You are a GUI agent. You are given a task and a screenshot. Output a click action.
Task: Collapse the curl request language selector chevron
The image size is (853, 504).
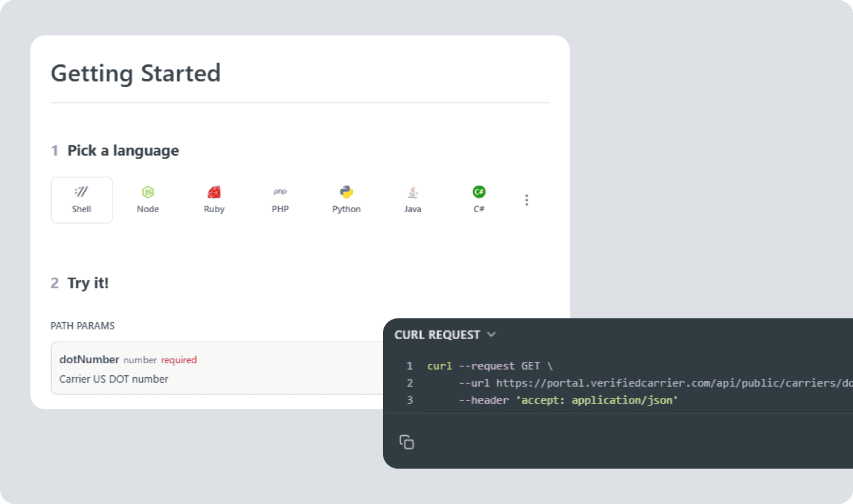click(492, 335)
